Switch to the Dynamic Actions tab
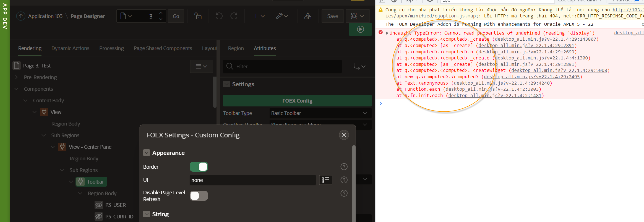The width and height of the screenshot is (644, 222). point(70,48)
